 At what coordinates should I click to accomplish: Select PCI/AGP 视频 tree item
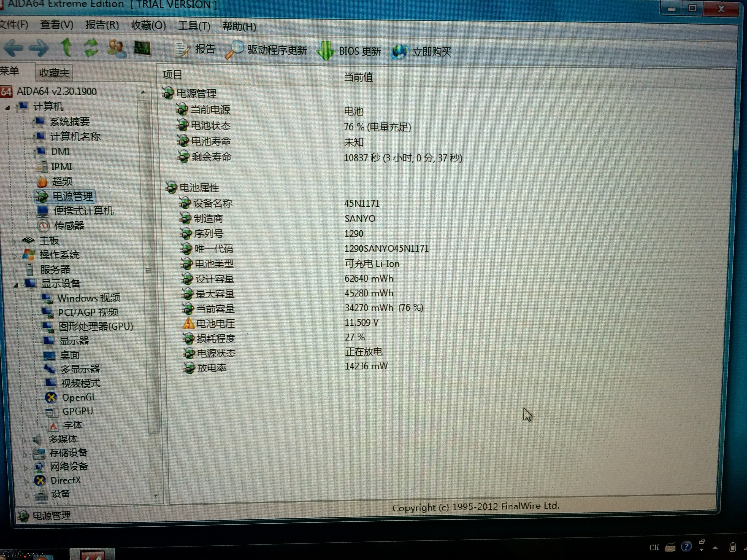click(x=88, y=312)
